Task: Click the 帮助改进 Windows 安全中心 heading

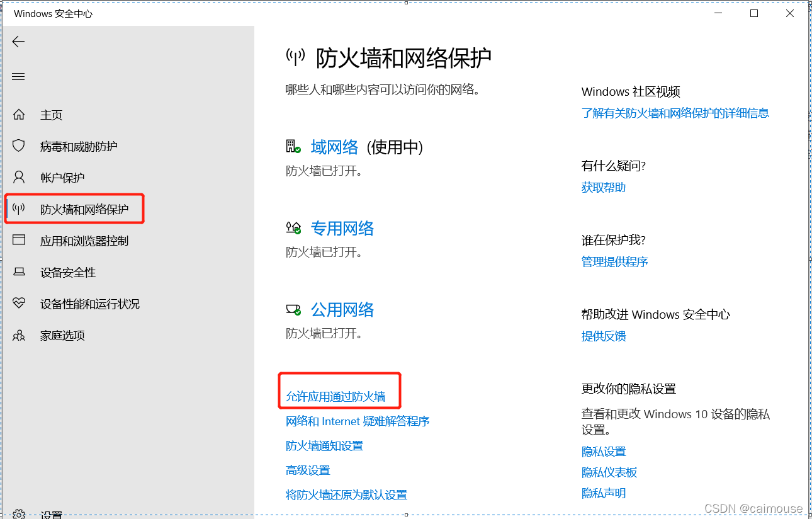Action: click(x=656, y=314)
